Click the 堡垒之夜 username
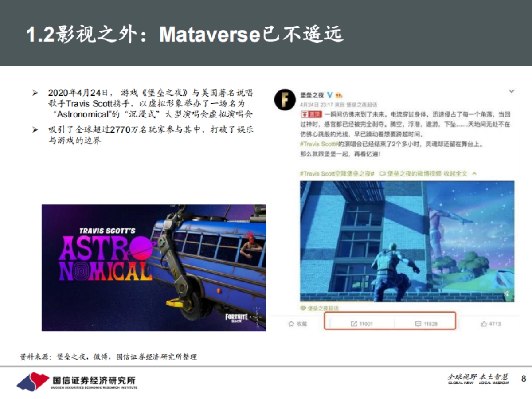532x399 pixels. [311, 94]
